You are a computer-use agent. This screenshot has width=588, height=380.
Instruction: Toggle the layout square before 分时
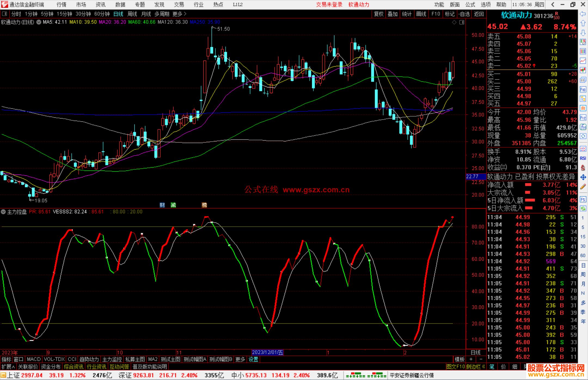pyautogui.click(x=4, y=14)
